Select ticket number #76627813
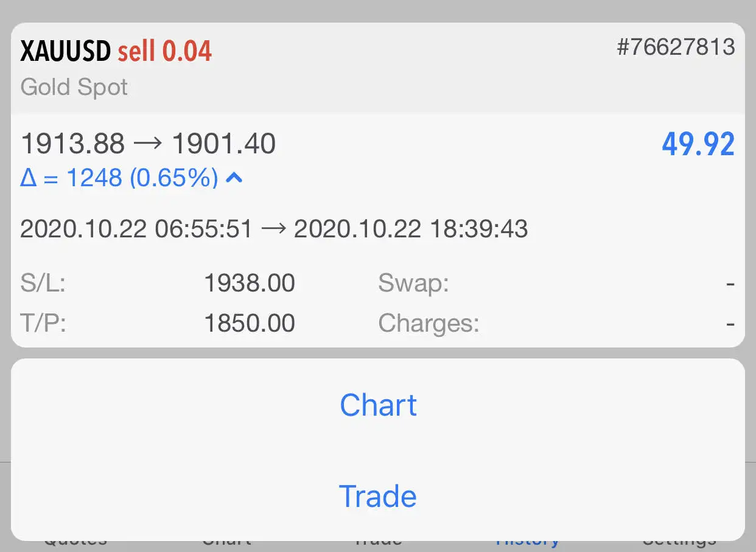The image size is (756, 552). point(676,47)
